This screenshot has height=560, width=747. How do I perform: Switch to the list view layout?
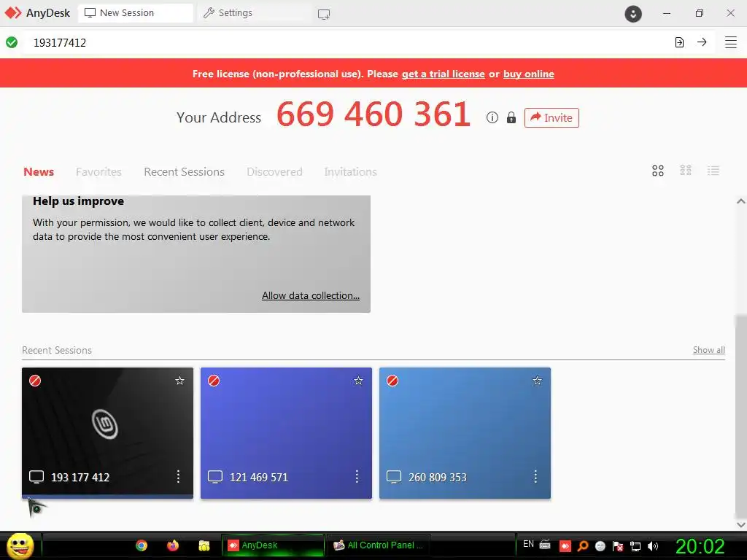[x=713, y=171]
